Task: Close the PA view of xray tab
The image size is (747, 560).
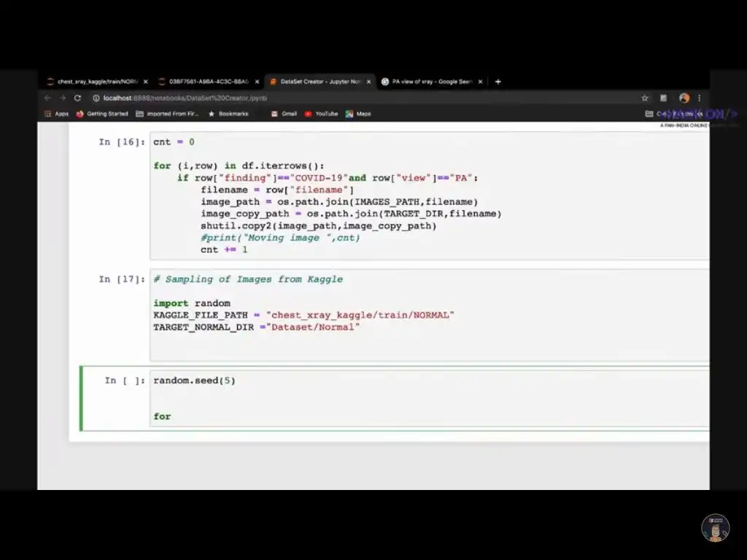Action: [480, 82]
